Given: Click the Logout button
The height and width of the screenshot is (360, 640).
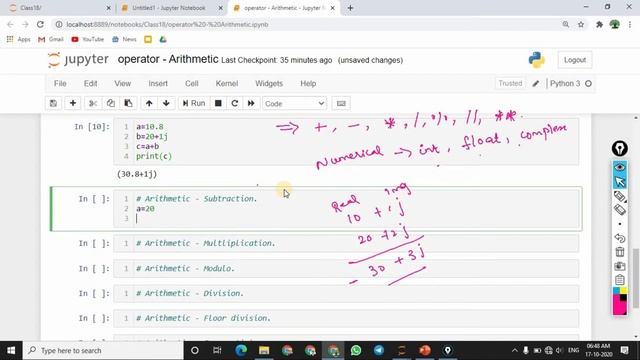Looking at the screenshot, I should [575, 60].
